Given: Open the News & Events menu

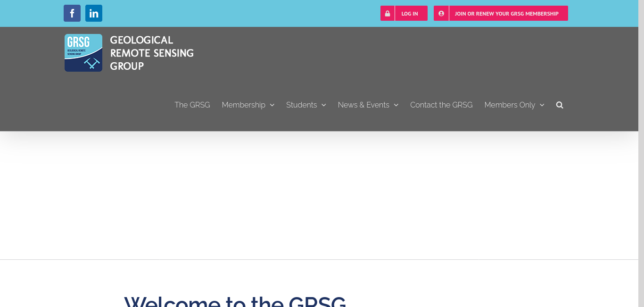Looking at the screenshot, I should click(363, 105).
